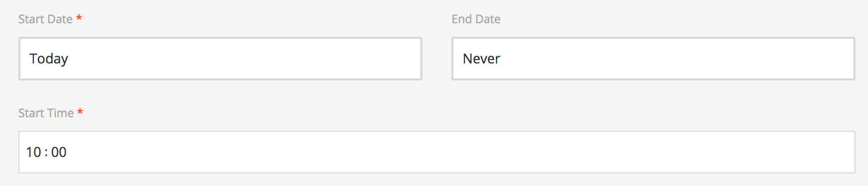Click the Start Date label
This screenshot has width=868, height=186.
[x=46, y=19]
